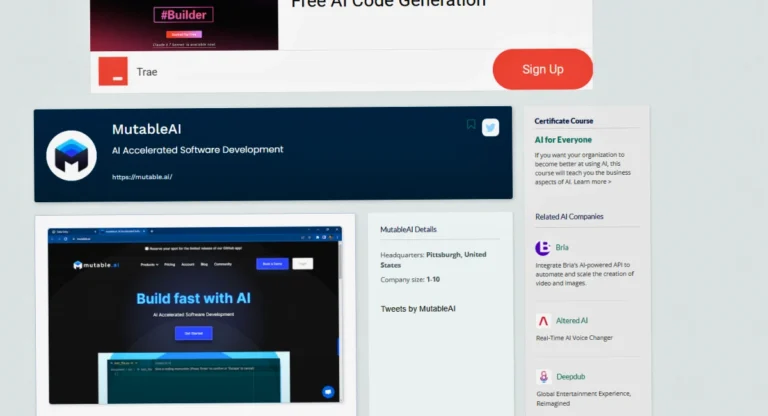Click the Altered AI logo icon

pos(543,321)
